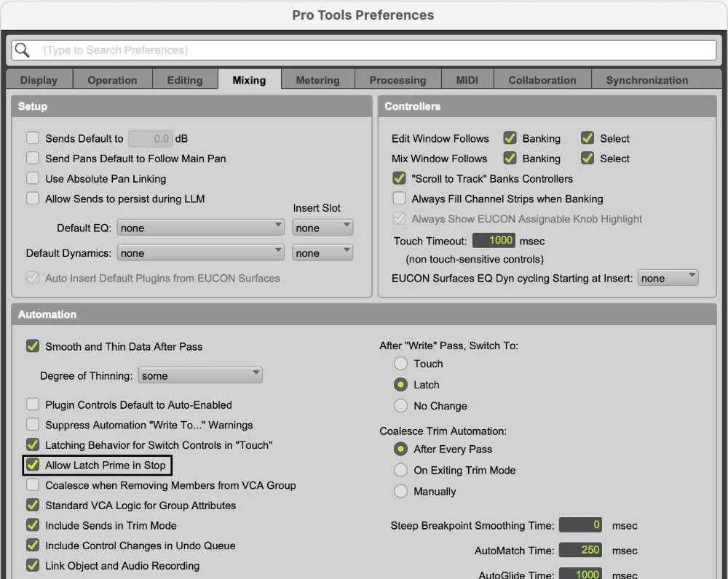This screenshot has height=579, width=728.
Task: Switch to the Operation tab
Action: (112, 80)
